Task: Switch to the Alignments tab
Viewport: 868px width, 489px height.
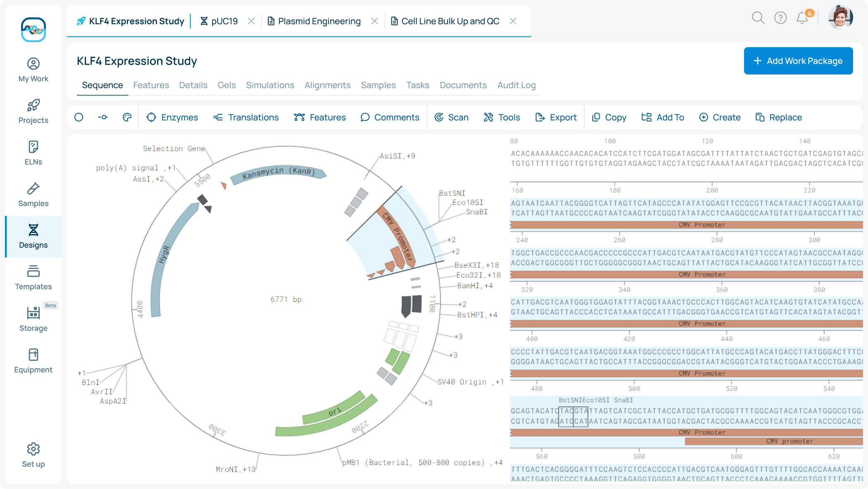Action: (327, 85)
